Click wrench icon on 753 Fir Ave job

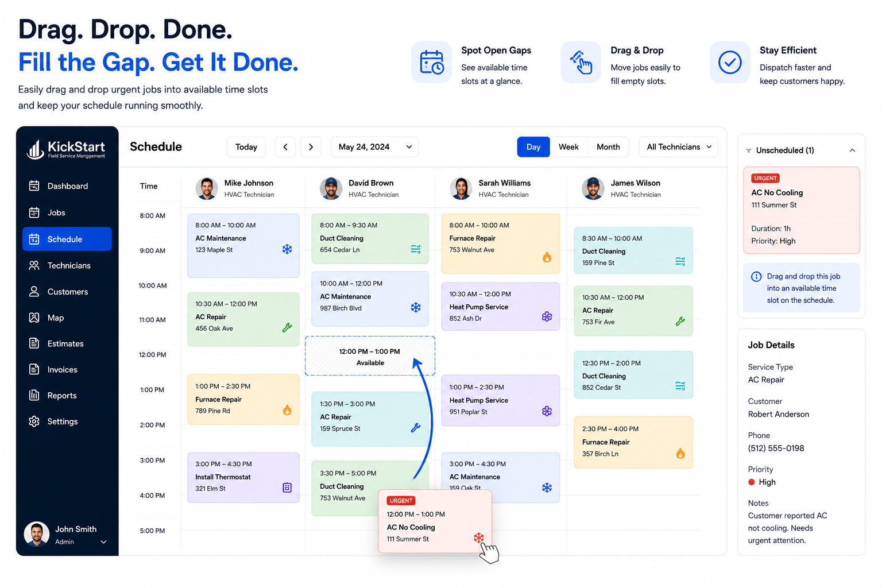click(680, 322)
